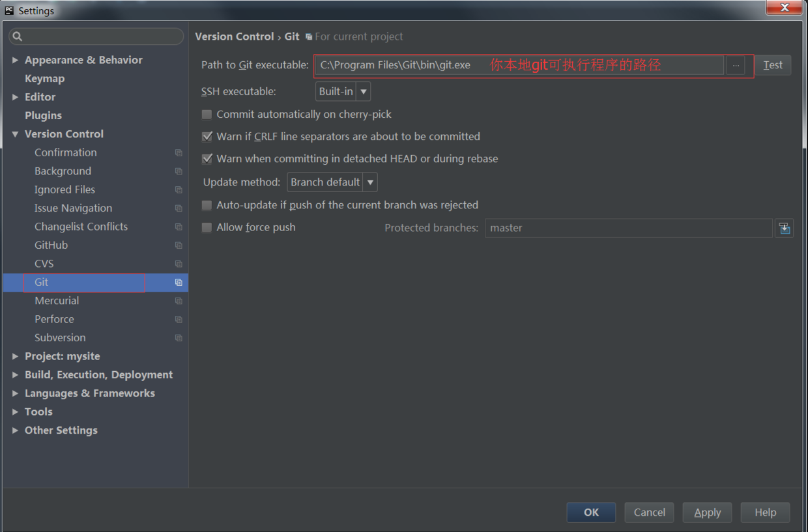Image resolution: width=808 pixels, height=532 pixels.
Task: Toggle the Allow force push checkbox
Action: coord(207,227)
